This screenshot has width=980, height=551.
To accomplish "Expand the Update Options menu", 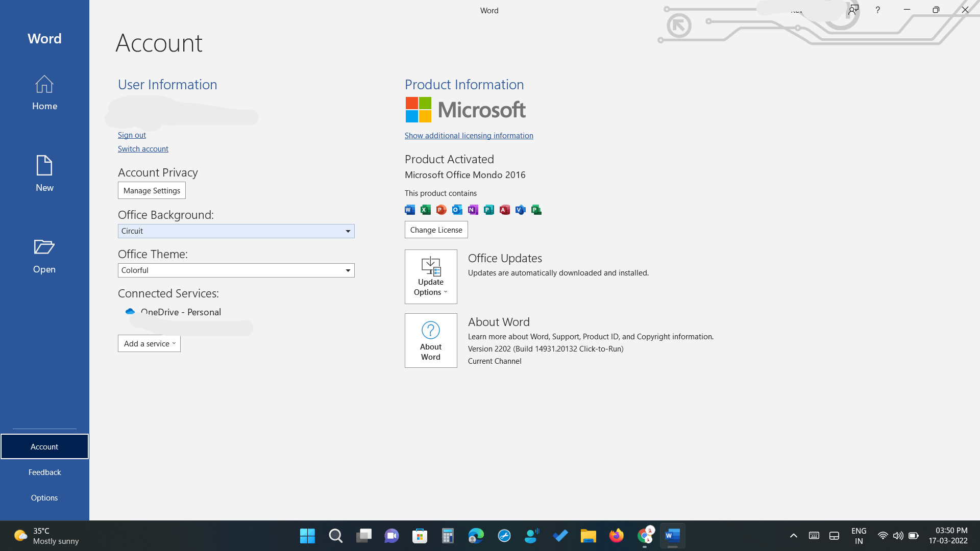I will (431, 277).
